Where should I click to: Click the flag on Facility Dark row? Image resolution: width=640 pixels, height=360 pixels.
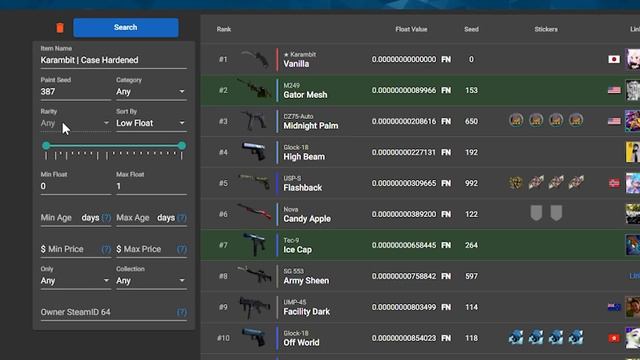click(614, 307)
